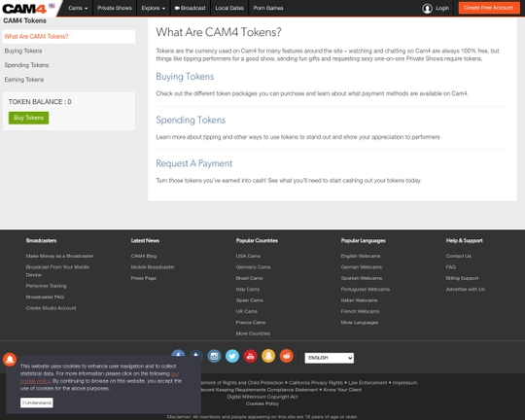Open the Press Page link
The image size is (525, 420).
pos(143,278)
